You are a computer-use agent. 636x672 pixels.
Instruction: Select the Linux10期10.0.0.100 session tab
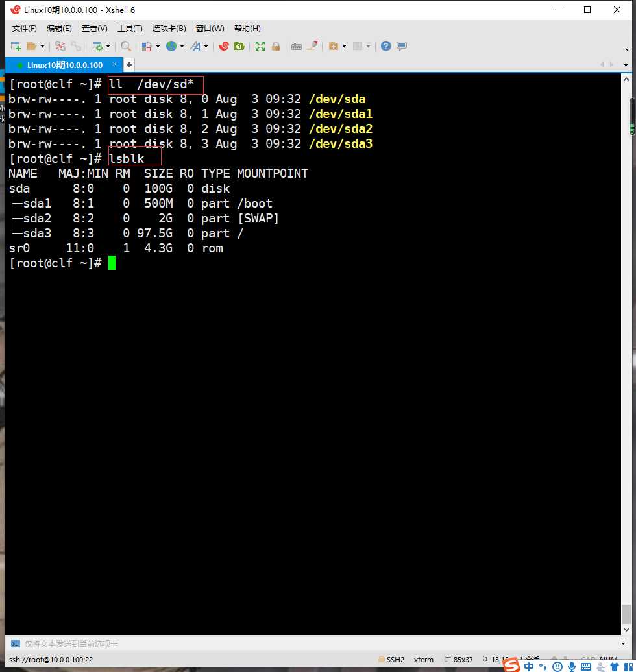(64, 65)
